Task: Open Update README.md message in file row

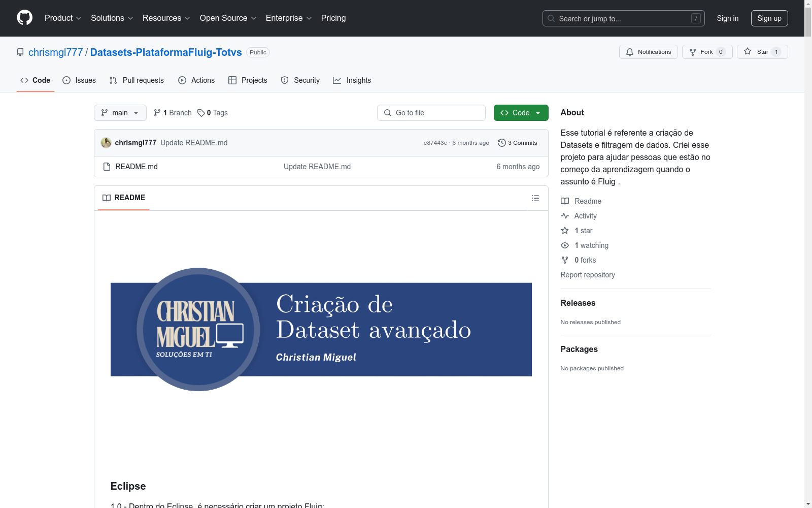Action: [x=317, y=167]
